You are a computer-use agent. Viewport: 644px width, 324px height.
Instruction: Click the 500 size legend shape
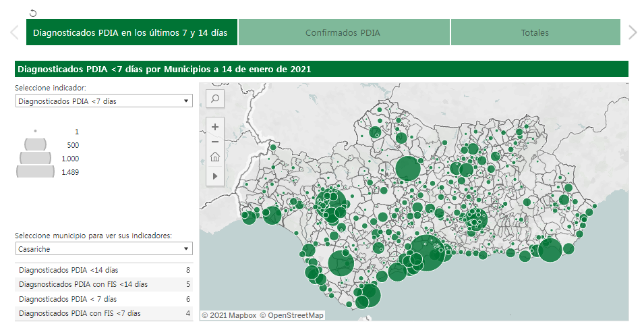(x=35, y=144)
